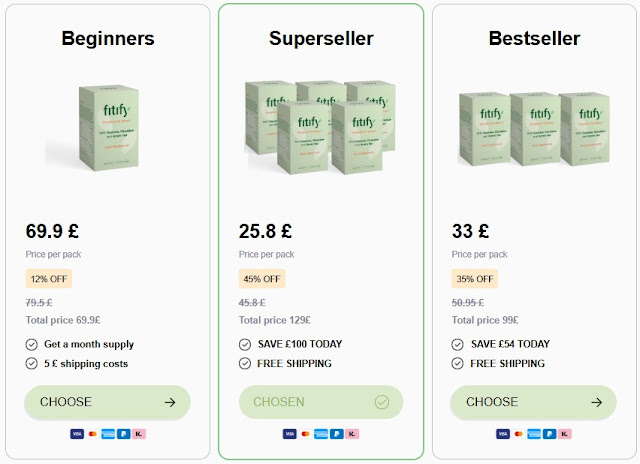The image size is (640, 464).
Task: Choose the Beginners plan
Action: tap(107, 402)
